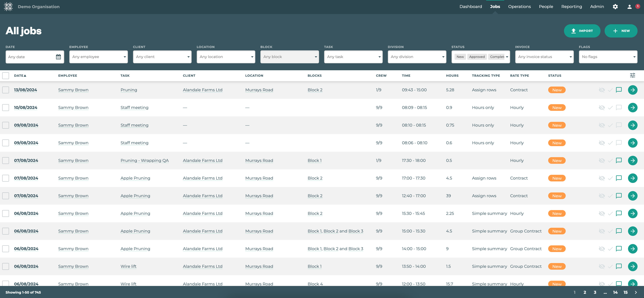The width and height of the screenshot is (644, 298).
Task: Open comments on the 13/08/2024 Pruning job
Action: [619, 90]
